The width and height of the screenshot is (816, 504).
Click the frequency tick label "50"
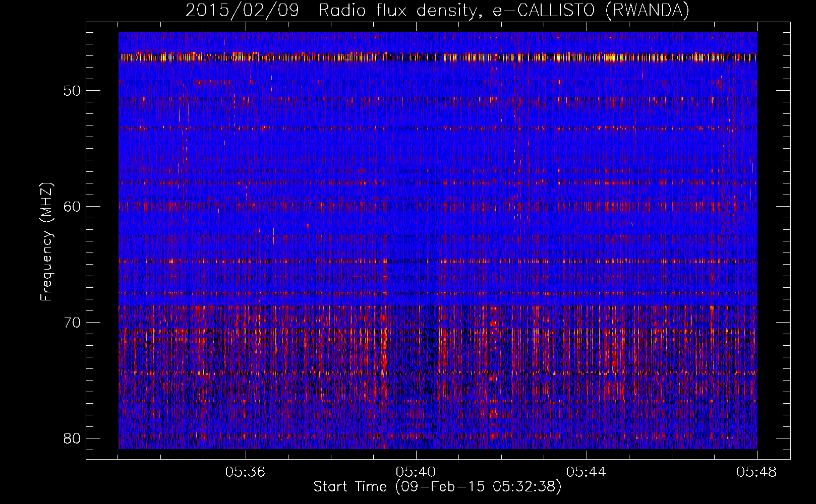72,91
